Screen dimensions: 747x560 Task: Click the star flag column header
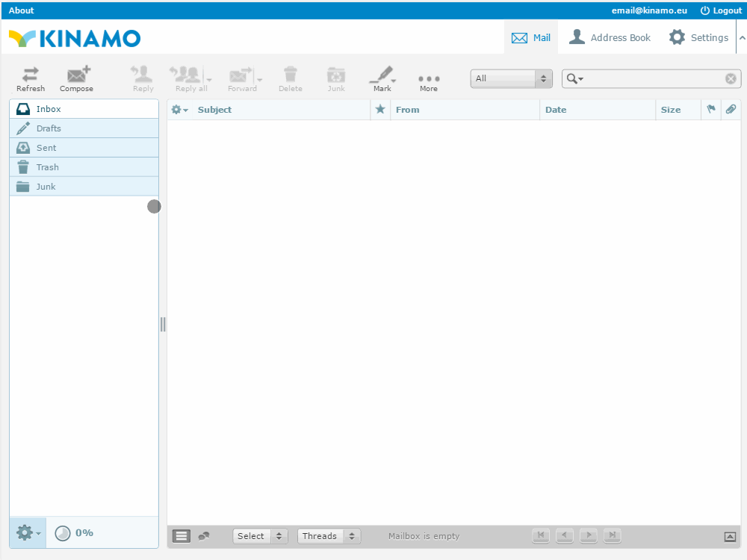click(380, 110)
